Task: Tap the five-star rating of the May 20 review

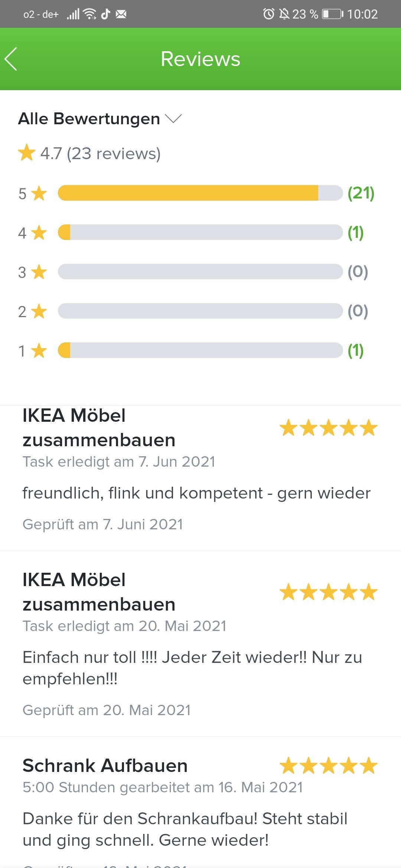Action: point(328,592)
